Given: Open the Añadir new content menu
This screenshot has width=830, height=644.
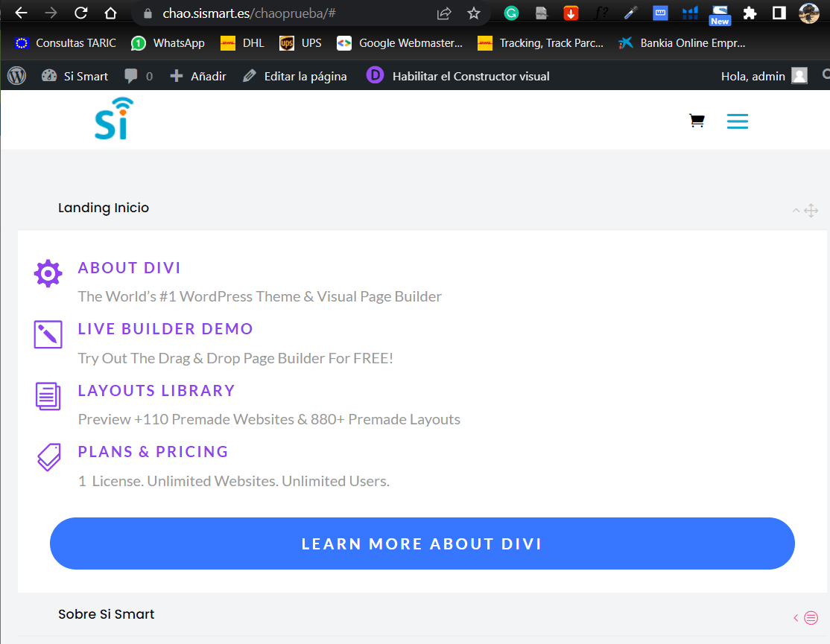Looking at the screenshot, I should click(x=198, y=76).
